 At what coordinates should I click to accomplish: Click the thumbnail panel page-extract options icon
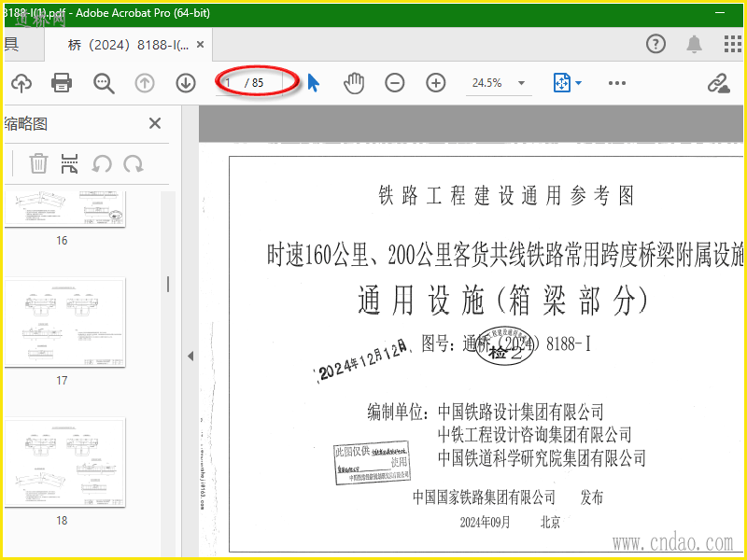pos(69,164)
